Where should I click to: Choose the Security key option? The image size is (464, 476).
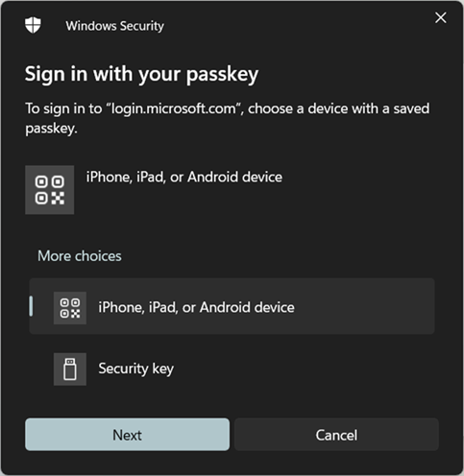coord(232,369)
